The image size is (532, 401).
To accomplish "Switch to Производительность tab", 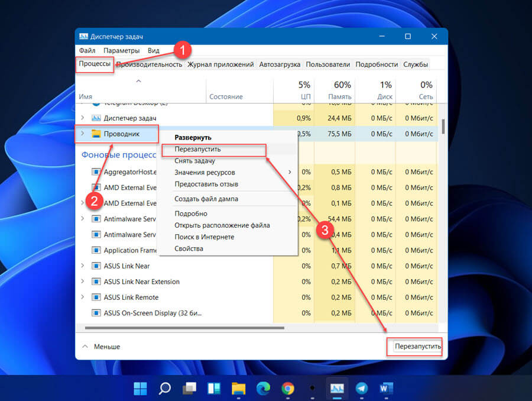I will click(x=150, y=64).
